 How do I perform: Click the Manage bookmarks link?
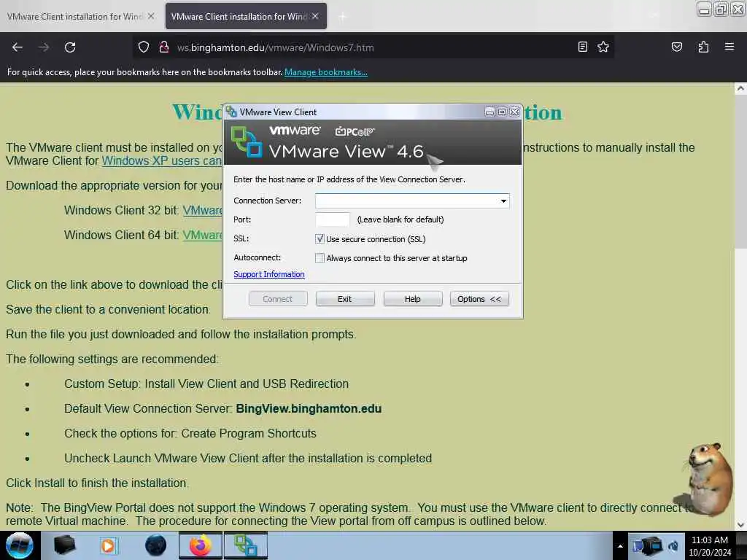click(326, 72)
